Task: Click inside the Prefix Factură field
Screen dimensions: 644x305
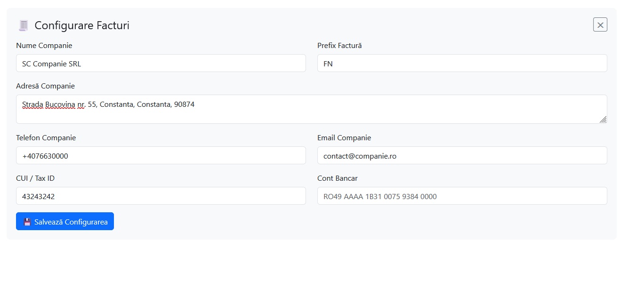Action: (462, 64)
